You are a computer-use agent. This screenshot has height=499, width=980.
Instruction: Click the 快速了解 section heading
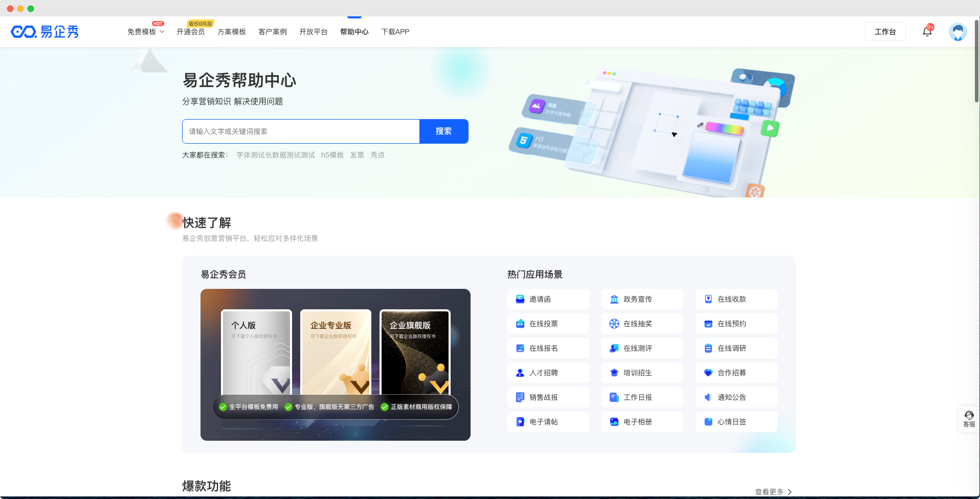coord(207,223)
